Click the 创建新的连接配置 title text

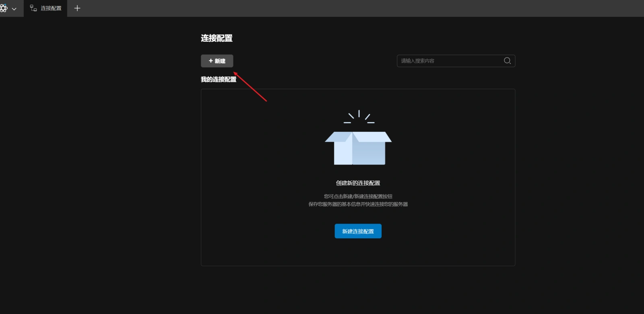click(x=358, y=183)
